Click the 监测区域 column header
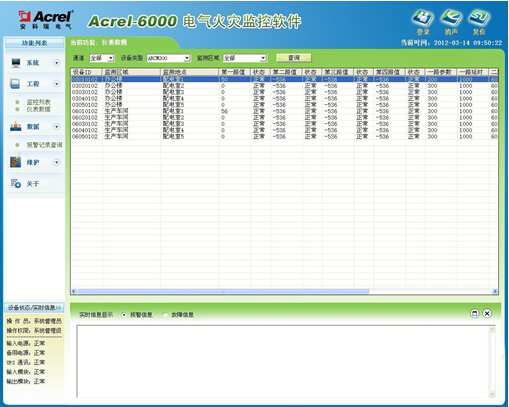 pos(131,72)
